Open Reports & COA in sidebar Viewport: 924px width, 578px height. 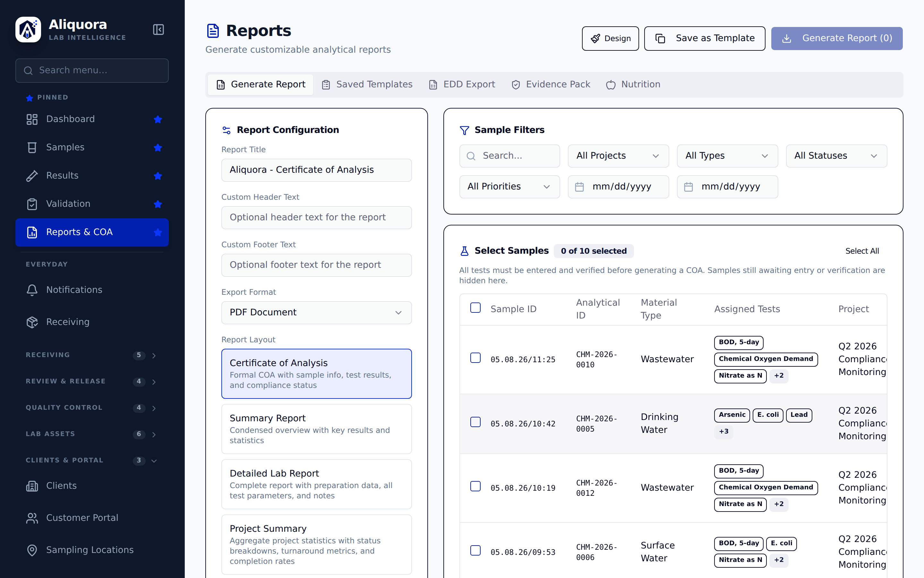[92, 232]
